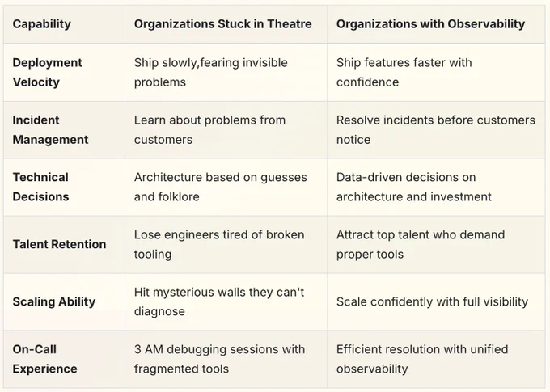Click the Incident Management row label
The image size is (550, 392).
[x=50, y=130]
